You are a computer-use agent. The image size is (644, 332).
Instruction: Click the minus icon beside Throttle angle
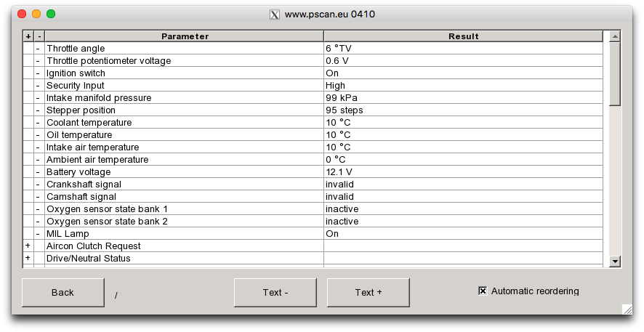[39, 48]
